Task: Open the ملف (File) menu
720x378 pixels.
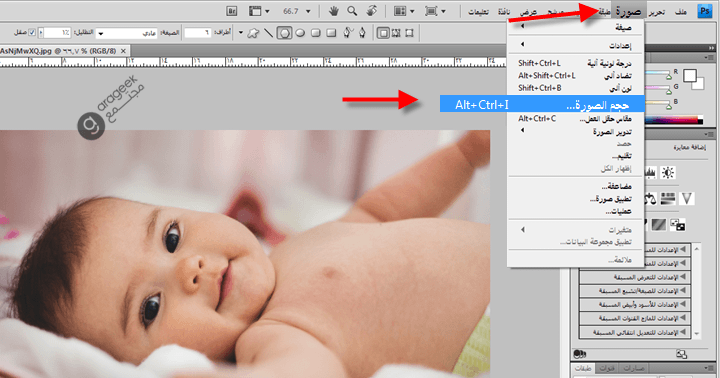Action: [x=681, y=12]
